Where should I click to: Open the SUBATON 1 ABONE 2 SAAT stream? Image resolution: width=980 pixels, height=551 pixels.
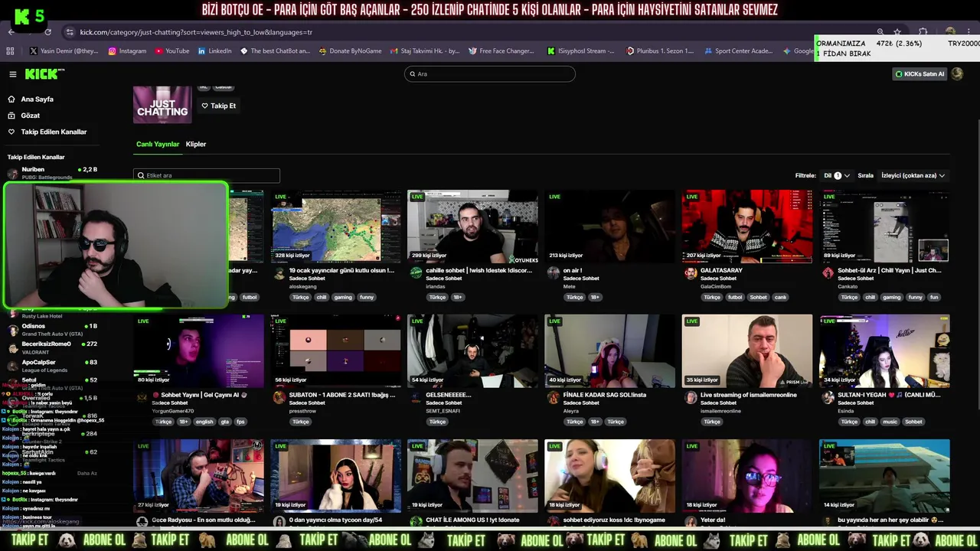point(336,351)
